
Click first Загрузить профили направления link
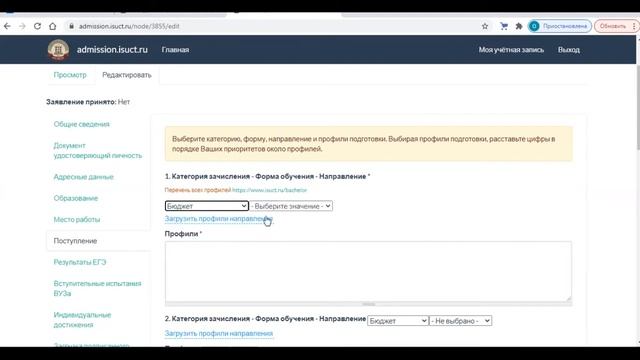[219, 219]
